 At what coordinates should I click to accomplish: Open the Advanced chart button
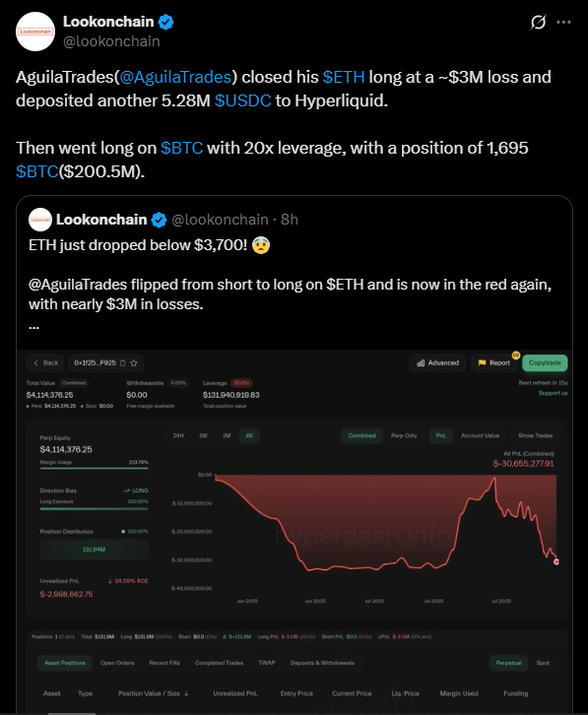tap(437, 363)
